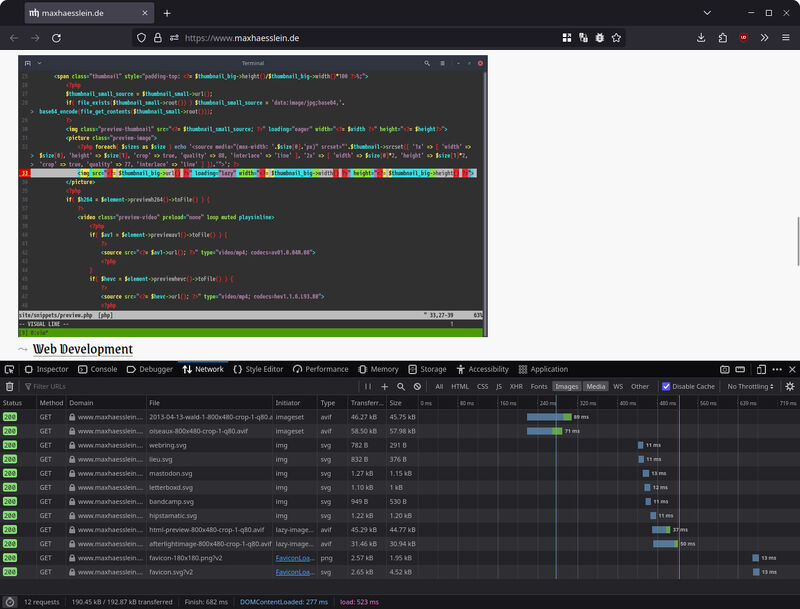
Task: Clear the network log with trash icon
Action: [x=10, y=386]
